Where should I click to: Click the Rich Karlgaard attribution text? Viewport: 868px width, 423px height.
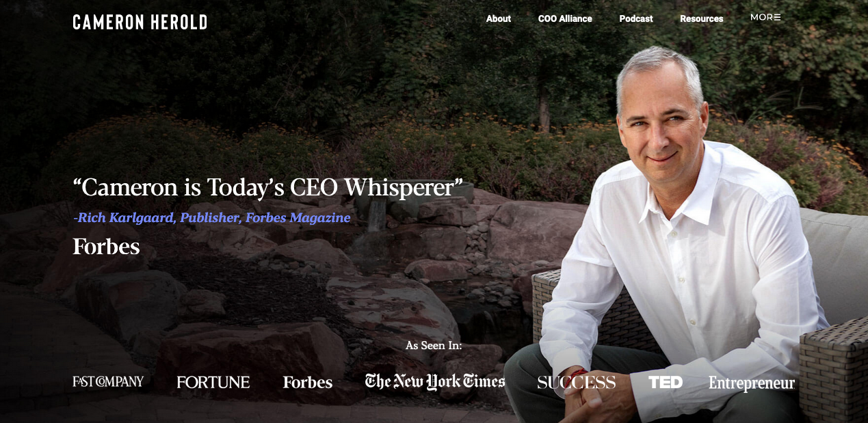coord(211,217)
